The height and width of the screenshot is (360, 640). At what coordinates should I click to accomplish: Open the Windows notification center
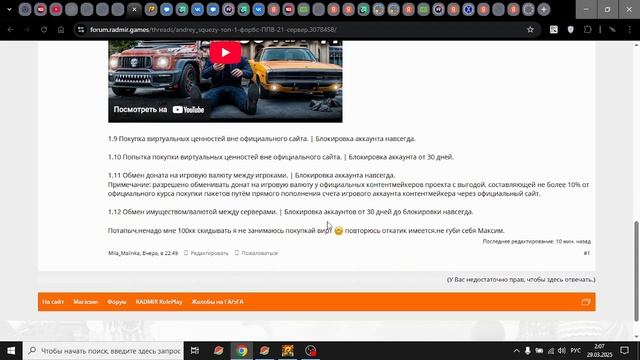coord(624,351)
